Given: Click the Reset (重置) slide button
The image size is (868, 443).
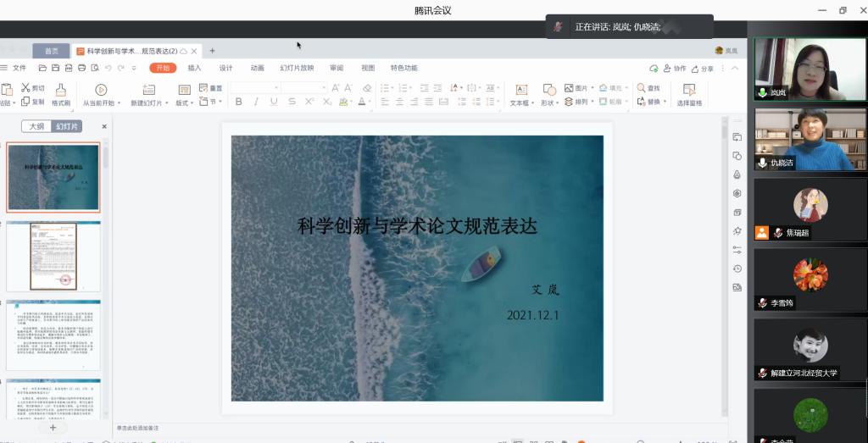Looking at the screenshot, I should (x=210, y=87).
